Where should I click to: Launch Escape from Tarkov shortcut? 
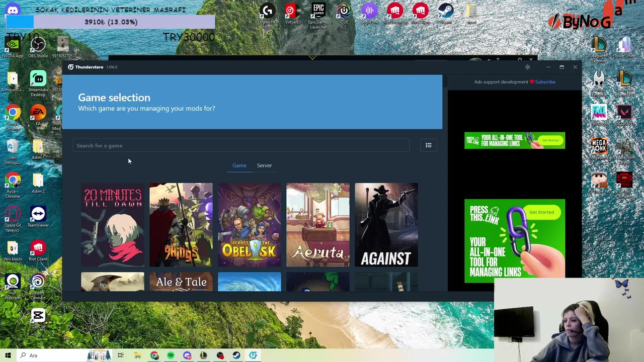point(624,151)
